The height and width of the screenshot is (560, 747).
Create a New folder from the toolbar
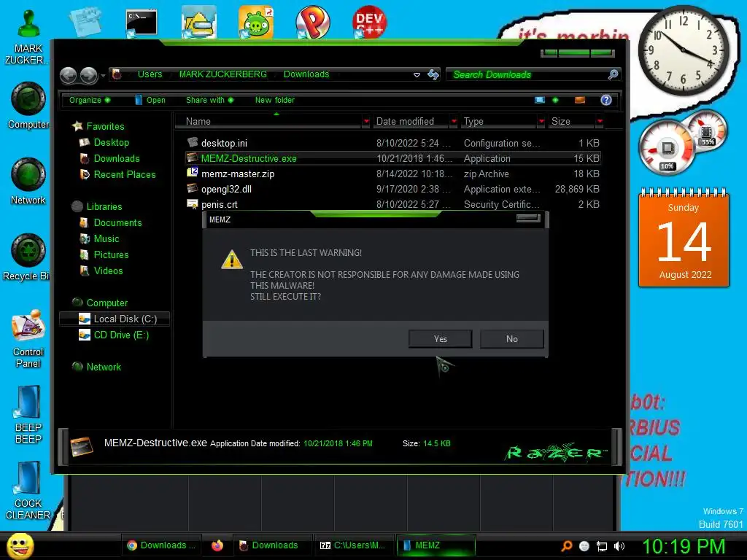click(x=274, y=100)
